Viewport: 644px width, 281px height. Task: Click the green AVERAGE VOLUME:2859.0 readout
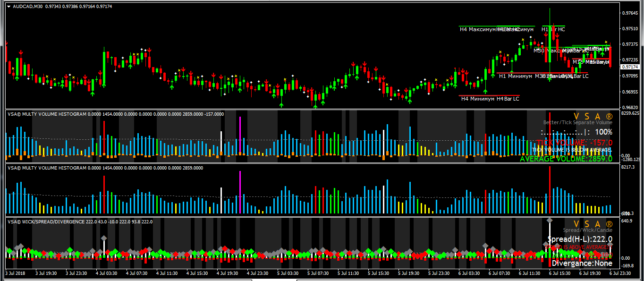coord(566,159)
